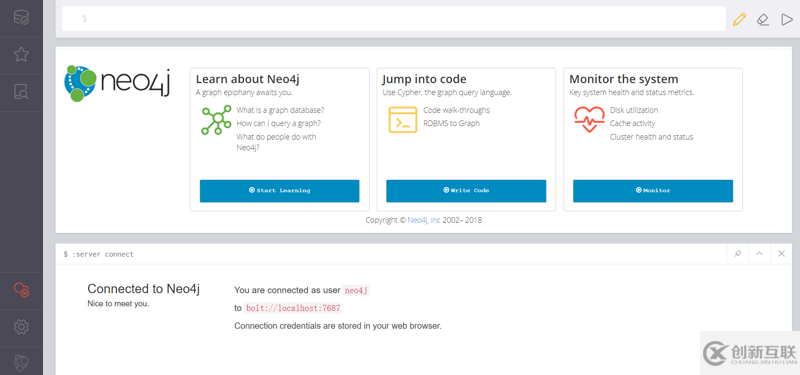
Task: Click the green graph nodes icon
Action: pyautogui.click(x=216, y=120)
